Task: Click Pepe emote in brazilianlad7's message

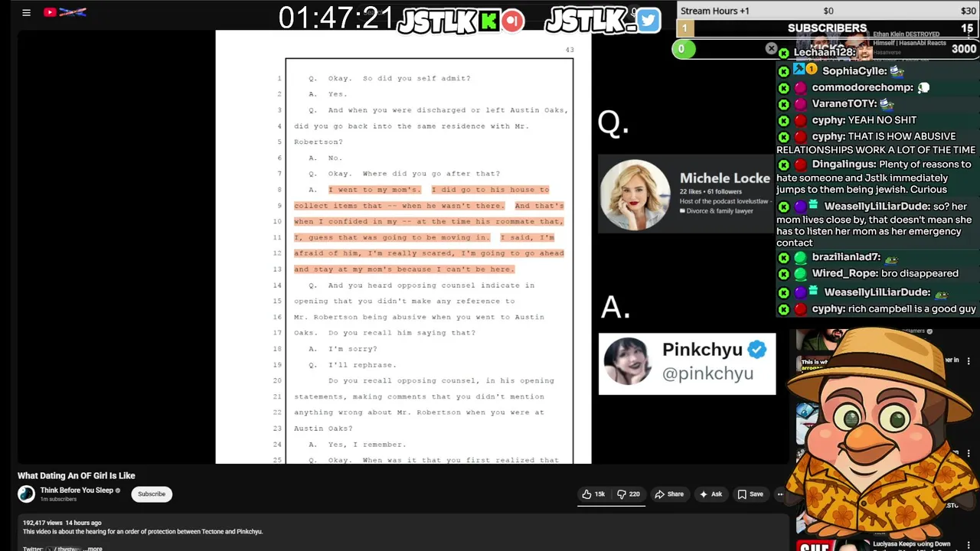Action: 892,259
